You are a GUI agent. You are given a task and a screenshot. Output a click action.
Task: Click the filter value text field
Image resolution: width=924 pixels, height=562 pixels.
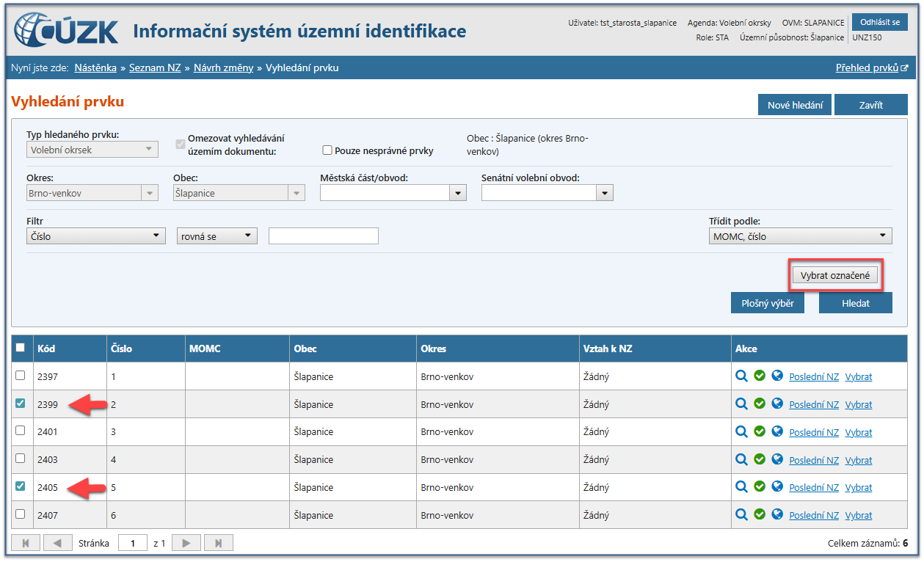point(323,236)
